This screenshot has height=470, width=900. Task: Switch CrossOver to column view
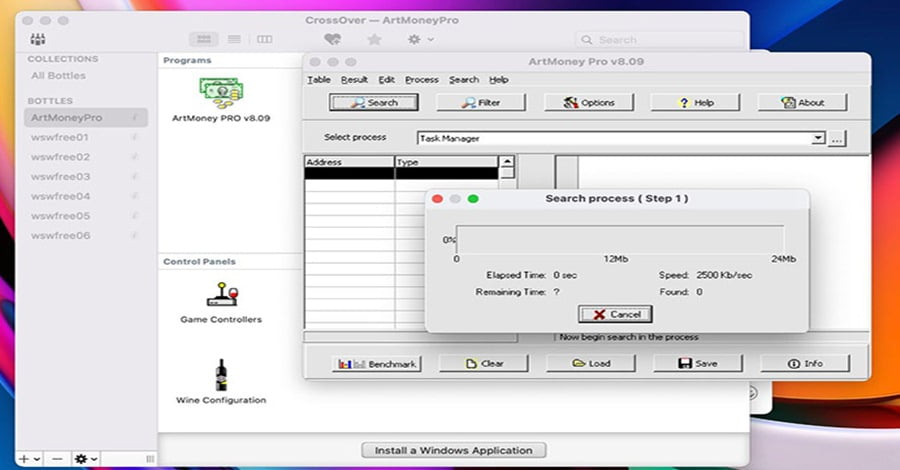(265, 40)
